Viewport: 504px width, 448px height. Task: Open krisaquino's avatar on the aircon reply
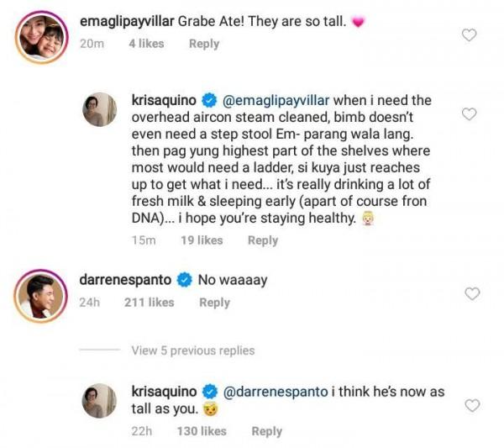pos(99,109)
